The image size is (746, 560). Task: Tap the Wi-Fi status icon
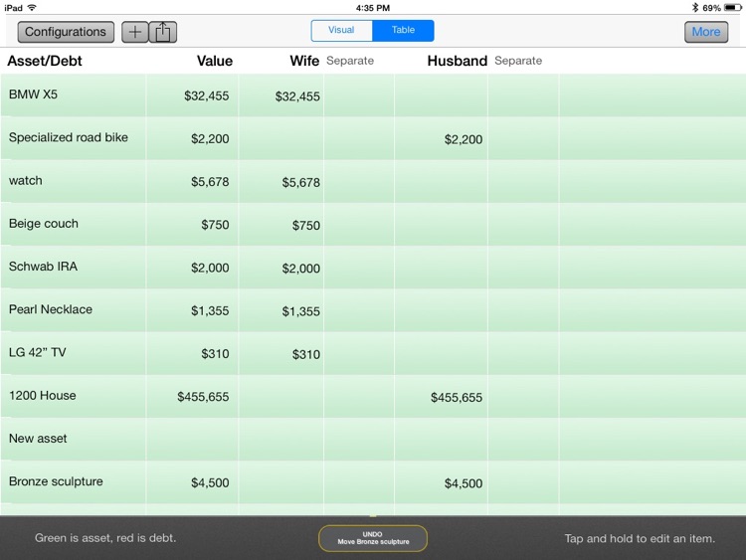(32, 7)
